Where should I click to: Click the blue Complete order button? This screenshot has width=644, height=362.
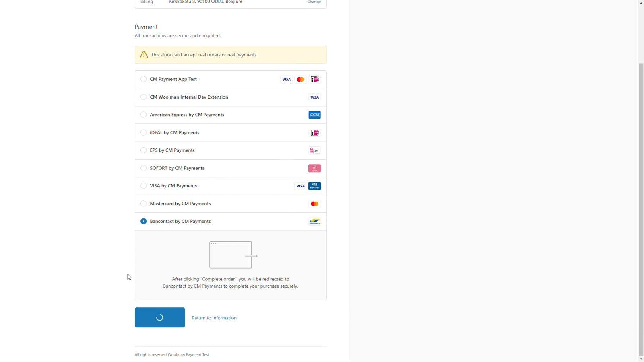click(159, 317)
